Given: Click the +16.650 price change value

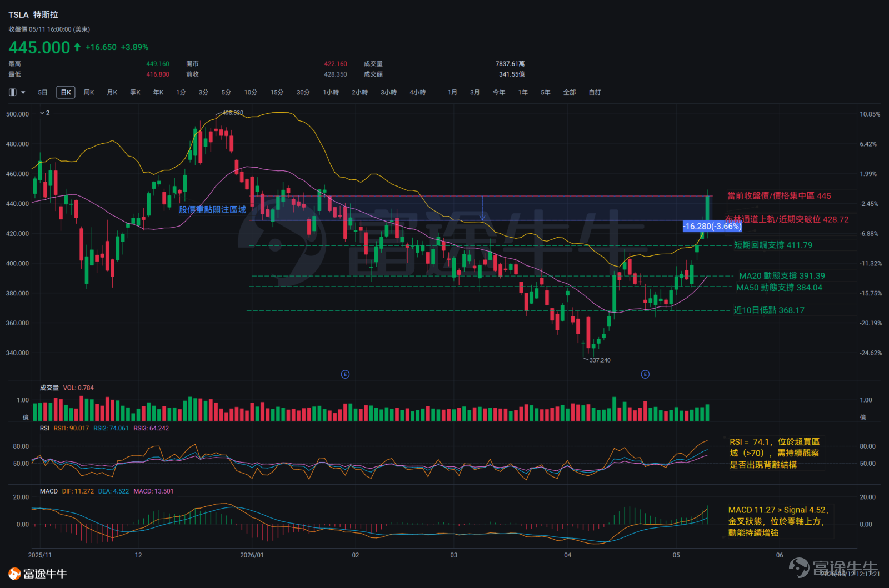Looking at the screenshot, I should point(101,47).
